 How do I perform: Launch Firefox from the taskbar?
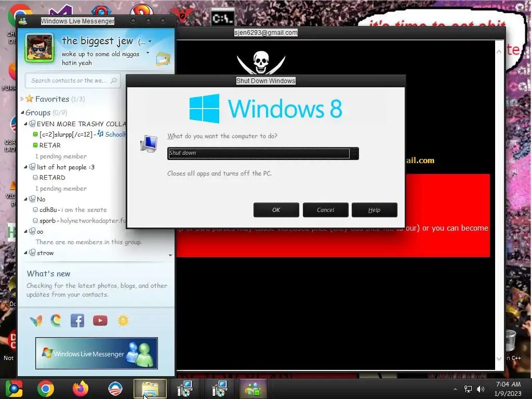click(x=81, y=389)
